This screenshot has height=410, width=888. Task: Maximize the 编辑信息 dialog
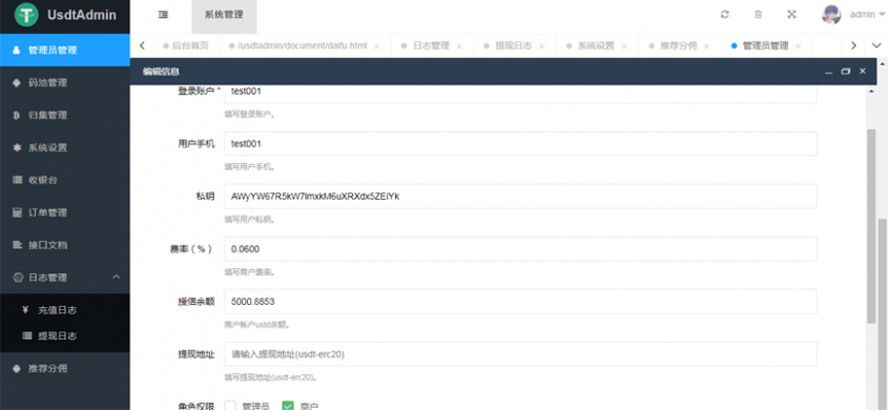click(x=846, y=71)
